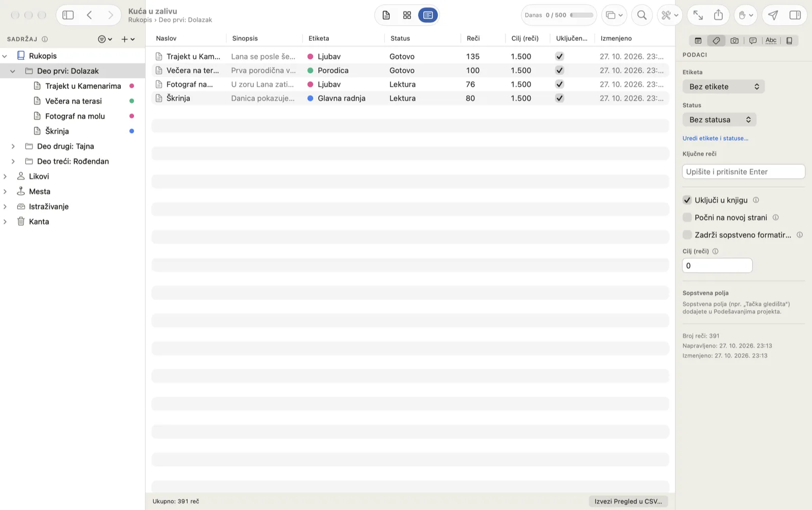Open the sidebar filter dropdown icon
This screenshot has height=510, width=812.
tap(105, 39)
